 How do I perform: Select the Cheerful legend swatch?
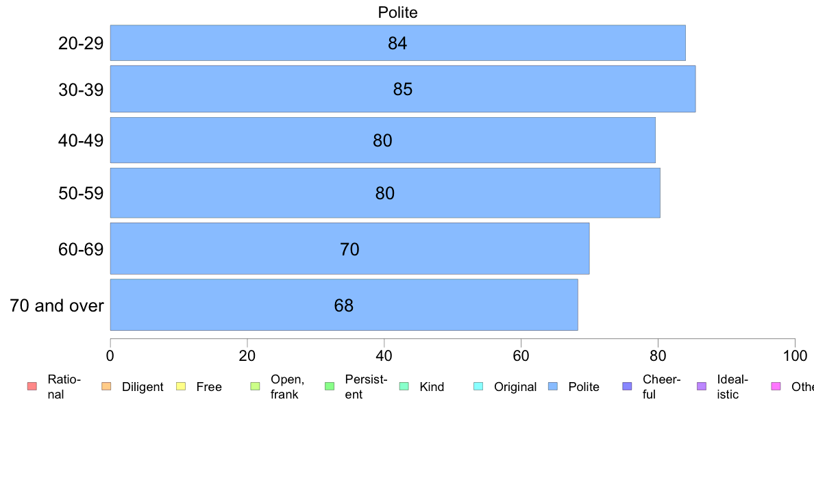pyautogui.click(x=627, y=386)
